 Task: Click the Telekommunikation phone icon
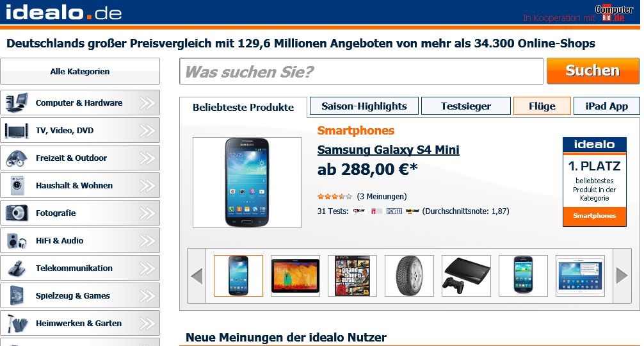[x=17, y=268]
